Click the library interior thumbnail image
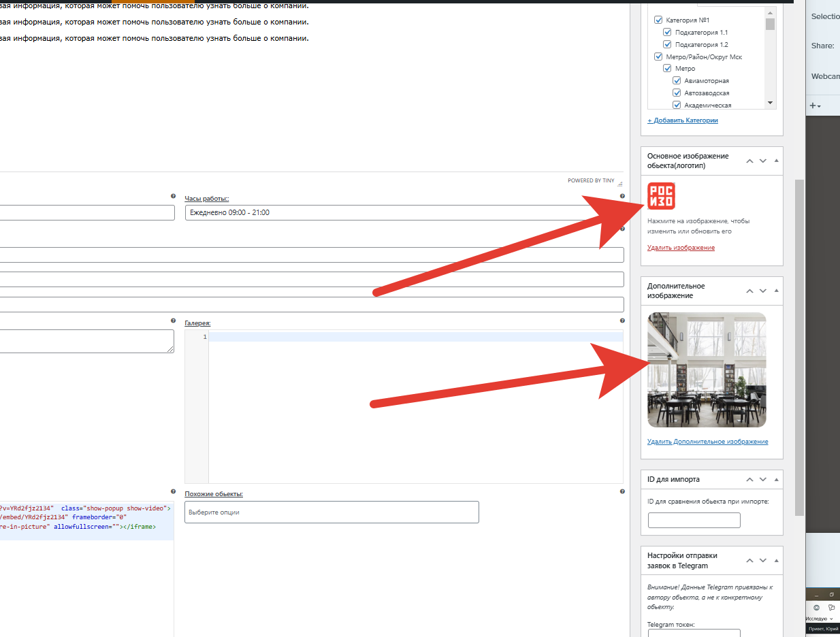This screenshot has height=637, width=840. tap(707, 370)
